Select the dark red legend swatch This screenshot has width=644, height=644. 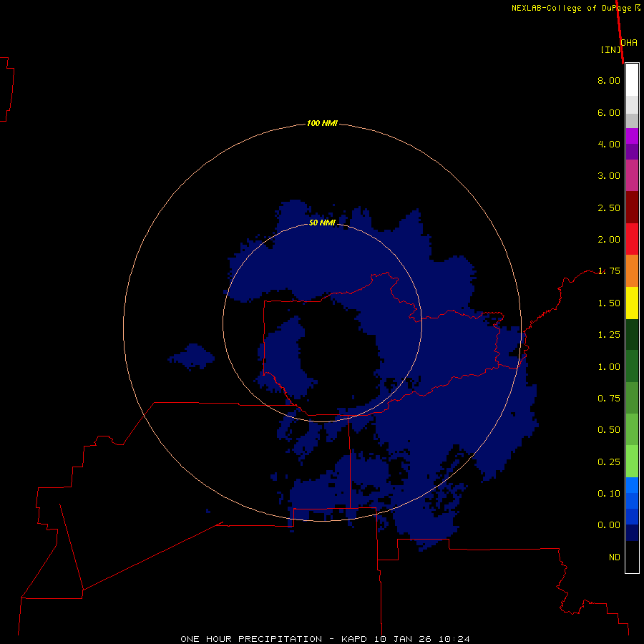tap(632, 208)
